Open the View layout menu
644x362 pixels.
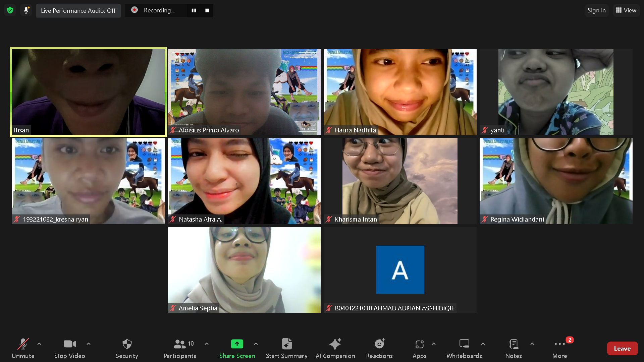(x=626, y=10)
